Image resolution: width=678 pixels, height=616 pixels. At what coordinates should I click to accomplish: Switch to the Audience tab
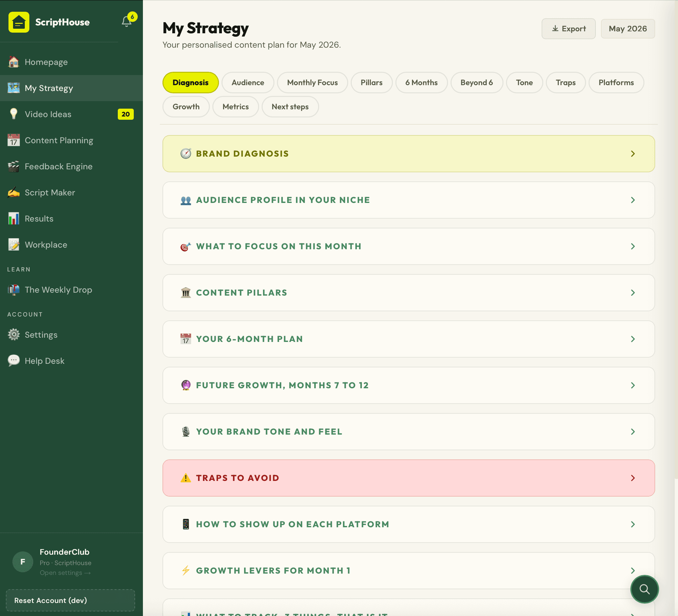[248, 82]
